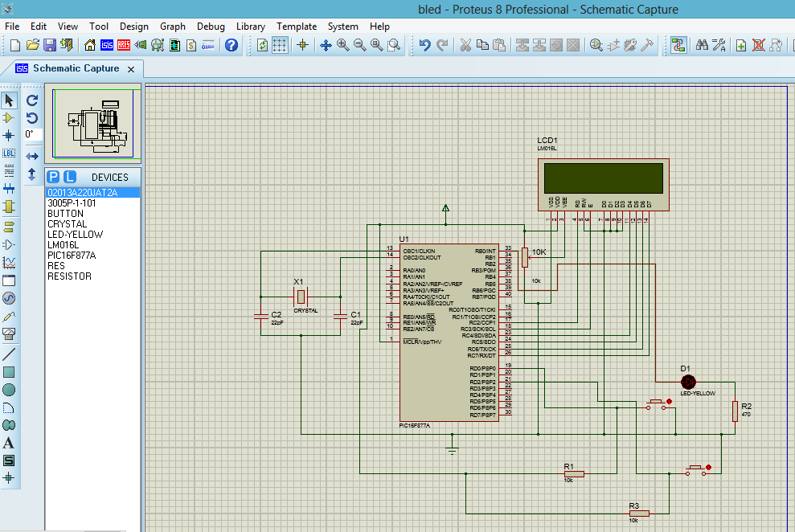The width and height of the screenshot is (795, 532).
Task: Toggle the grid display button
Action: pos(280,45)
